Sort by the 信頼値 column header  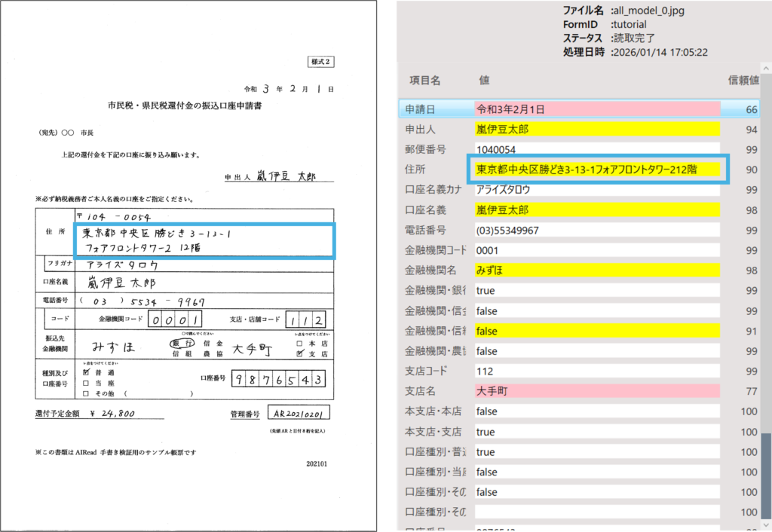coord(743,80)
